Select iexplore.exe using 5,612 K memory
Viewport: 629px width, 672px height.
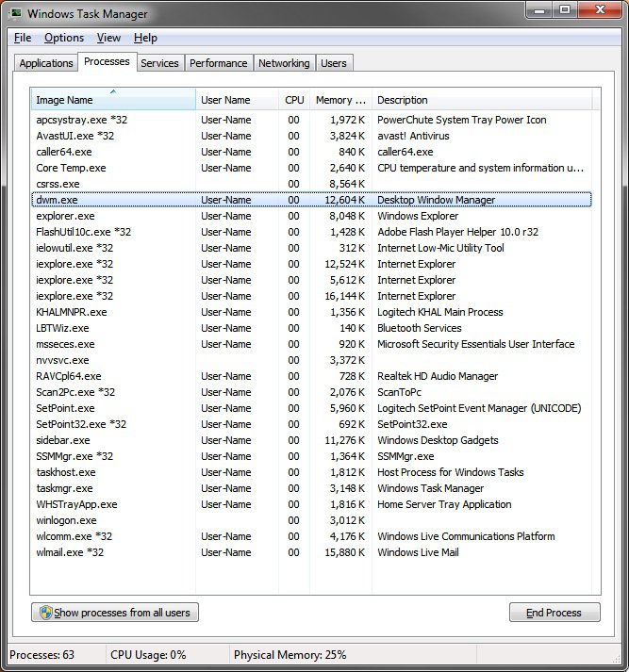[x=311, y=280]
